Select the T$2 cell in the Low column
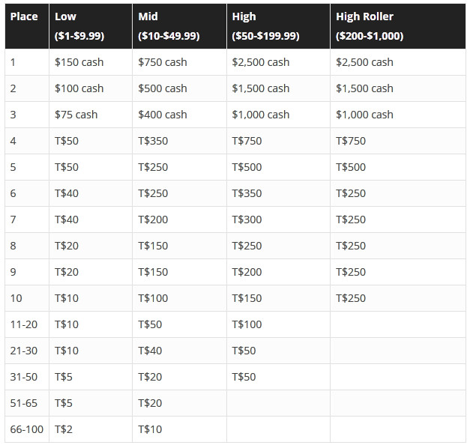Image resolution: width=476 pixels, height=448 pixels. pyautogui.click(x=91, y=429)
